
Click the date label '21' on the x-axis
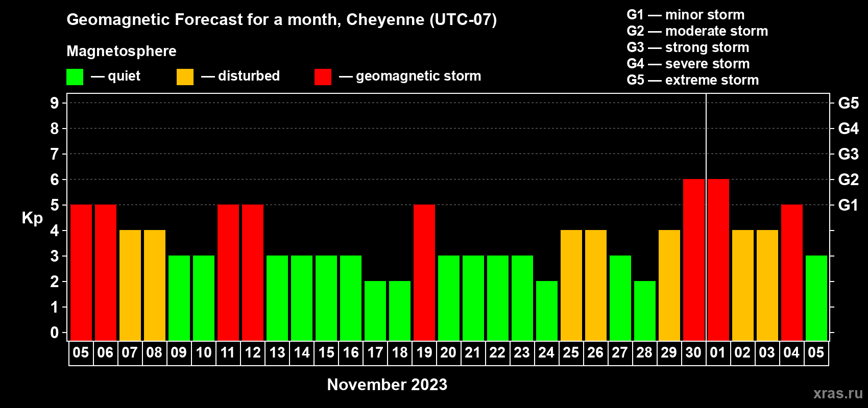[473, 352]
